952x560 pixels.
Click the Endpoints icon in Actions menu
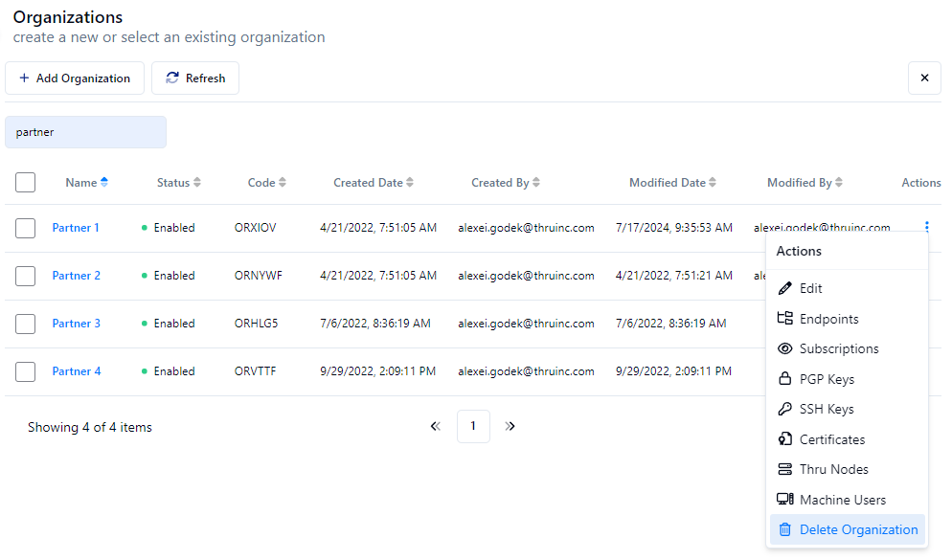[785, 319]
